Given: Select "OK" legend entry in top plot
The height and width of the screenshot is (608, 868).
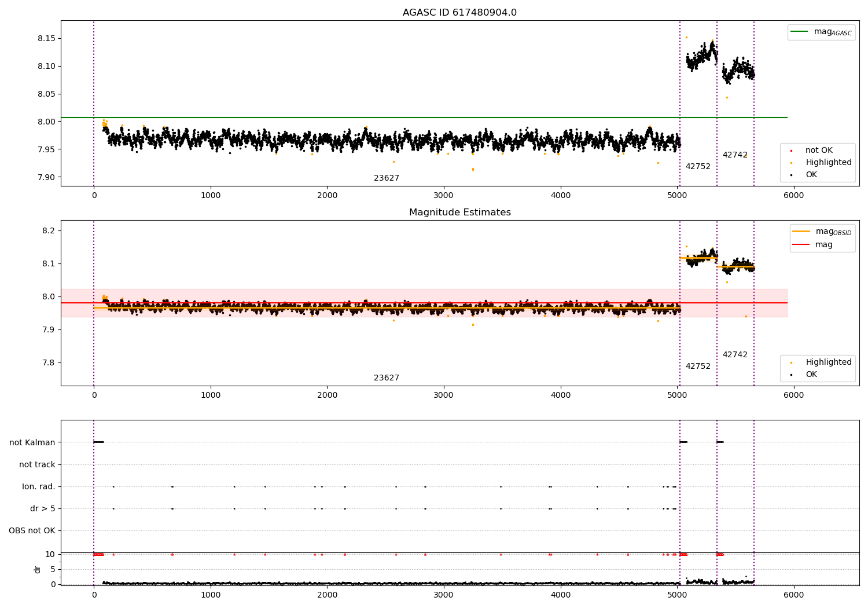Looking at the screenshot, I should 811,175.
